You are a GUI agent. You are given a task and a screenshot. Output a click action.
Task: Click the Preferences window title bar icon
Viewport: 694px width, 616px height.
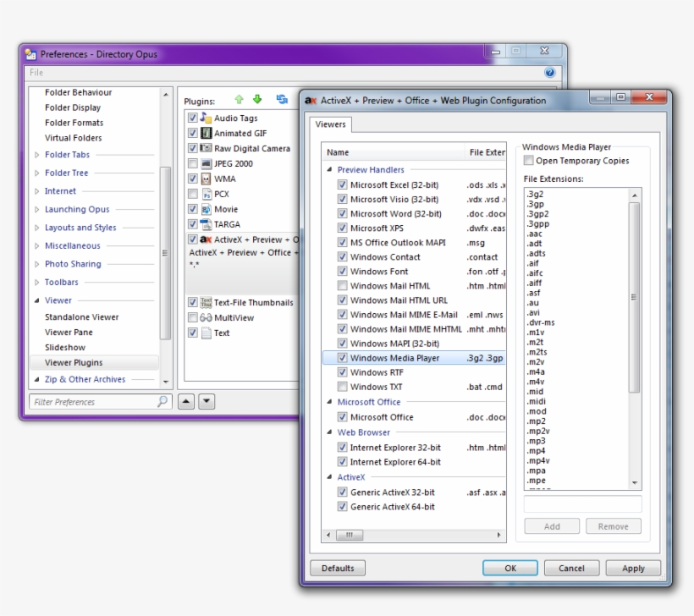coord(30,54)
